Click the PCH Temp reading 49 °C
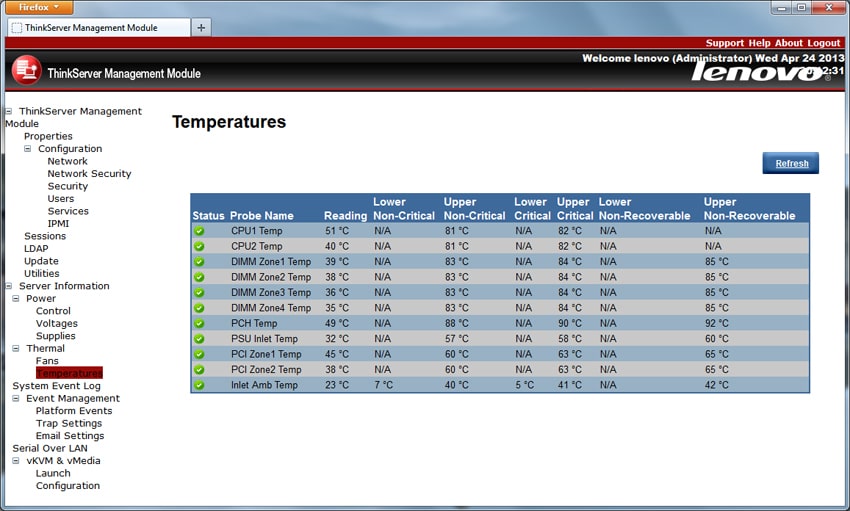The image size is (850, 511). [x=337, y=324]
